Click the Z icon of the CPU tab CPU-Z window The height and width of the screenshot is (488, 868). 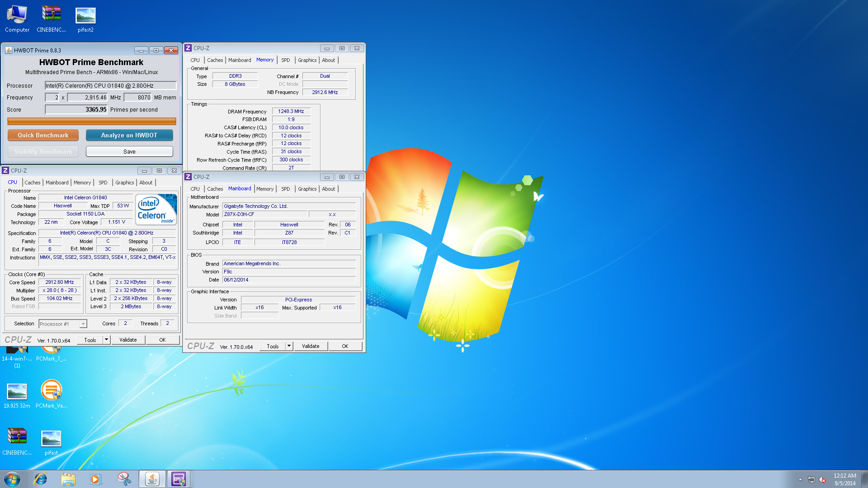point(6,170)
